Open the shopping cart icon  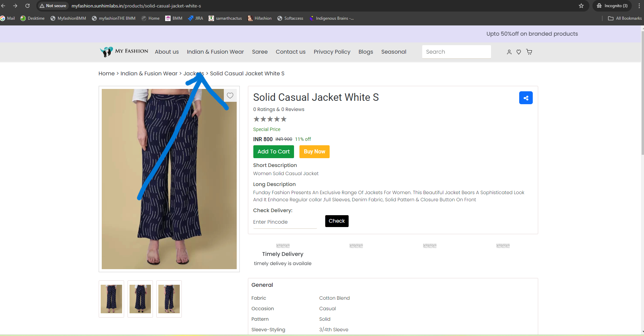pyautogui.click(x=529, y=52)
